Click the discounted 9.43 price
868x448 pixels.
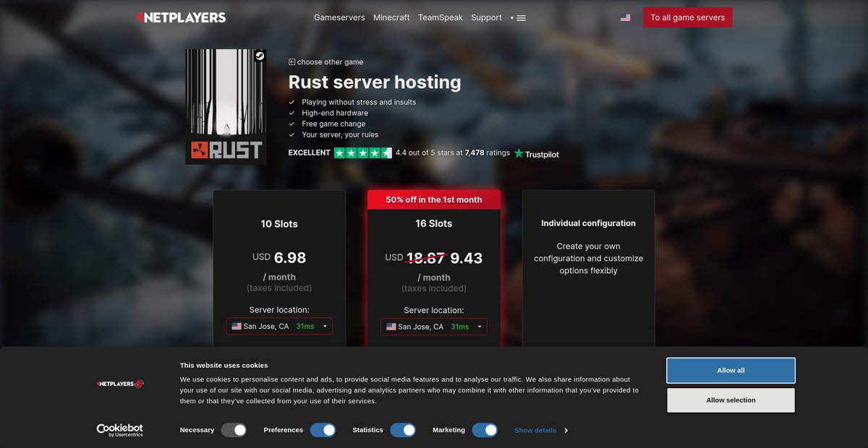467,258
